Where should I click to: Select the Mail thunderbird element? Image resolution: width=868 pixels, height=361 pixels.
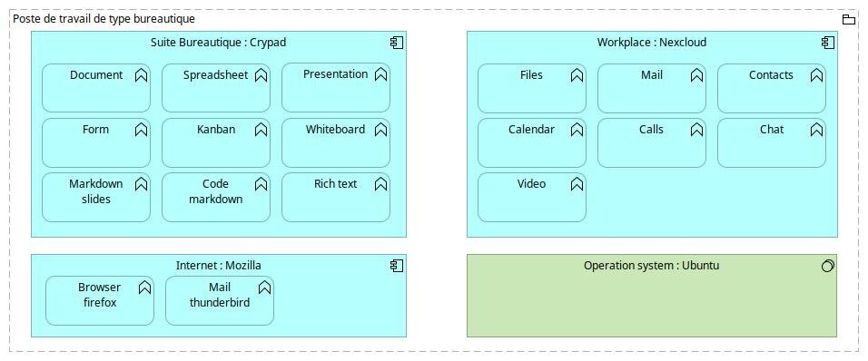[220, 301]
